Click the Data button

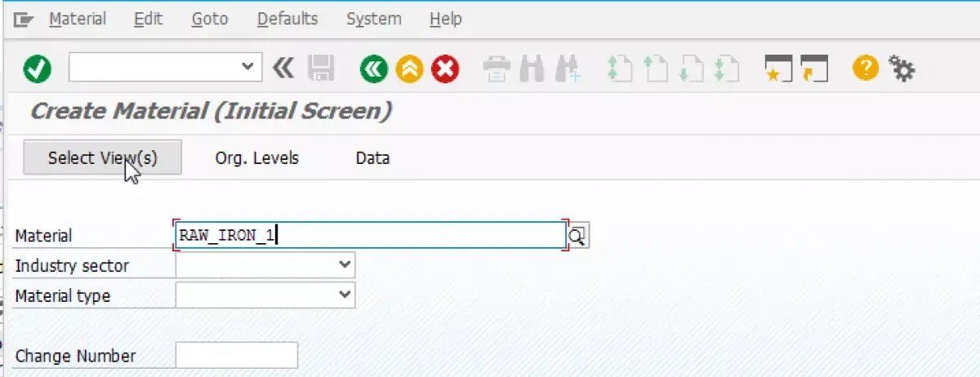[372, 158]
